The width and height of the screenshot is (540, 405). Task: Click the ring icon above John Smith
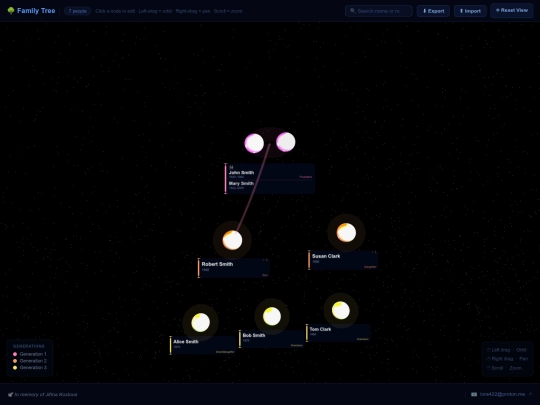coord(231,167)
